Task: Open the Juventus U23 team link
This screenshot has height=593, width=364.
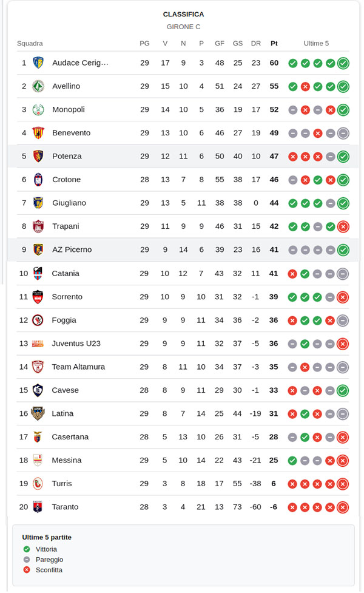Action: point(76,344)
